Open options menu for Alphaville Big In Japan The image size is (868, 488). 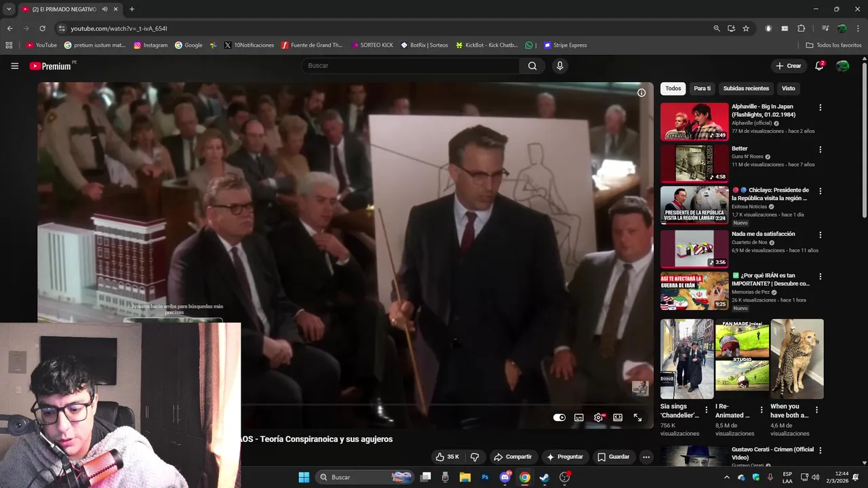coord(820,107)
